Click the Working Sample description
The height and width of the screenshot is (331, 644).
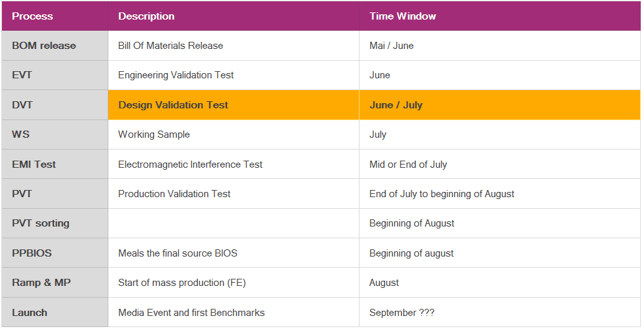154,134
